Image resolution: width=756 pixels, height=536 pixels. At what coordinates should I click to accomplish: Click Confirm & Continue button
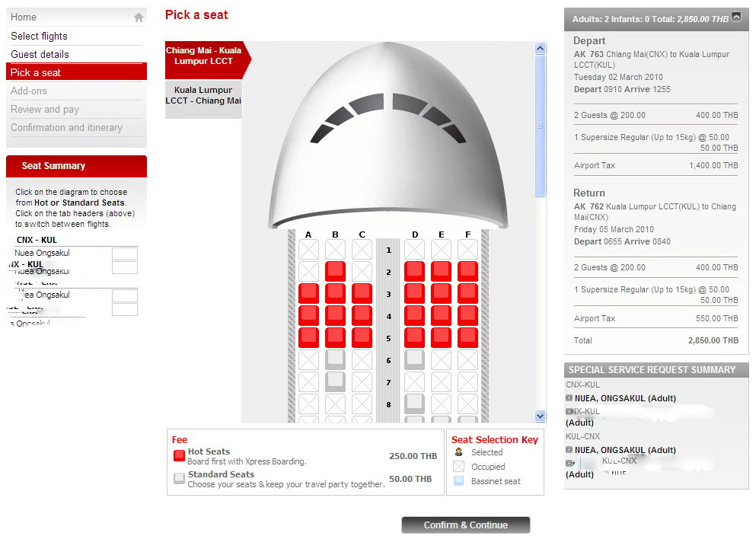pyautogui.click(x=466, y=525)
